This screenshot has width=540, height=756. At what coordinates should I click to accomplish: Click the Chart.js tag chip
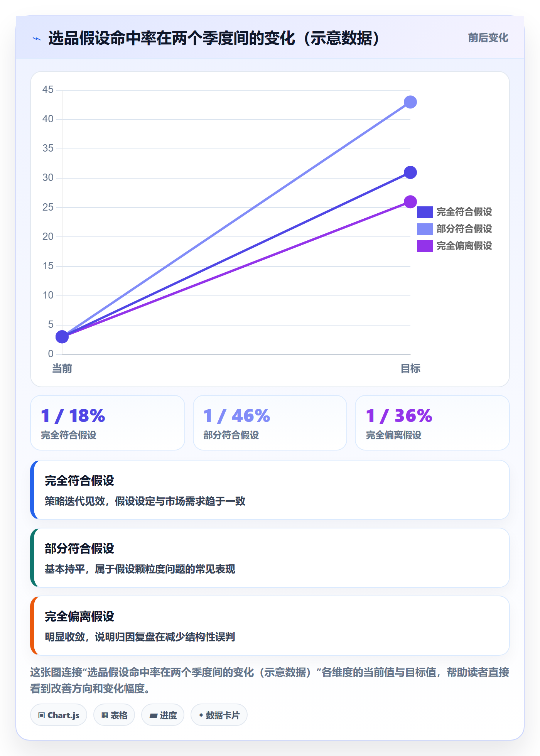[x=59, y=715]
